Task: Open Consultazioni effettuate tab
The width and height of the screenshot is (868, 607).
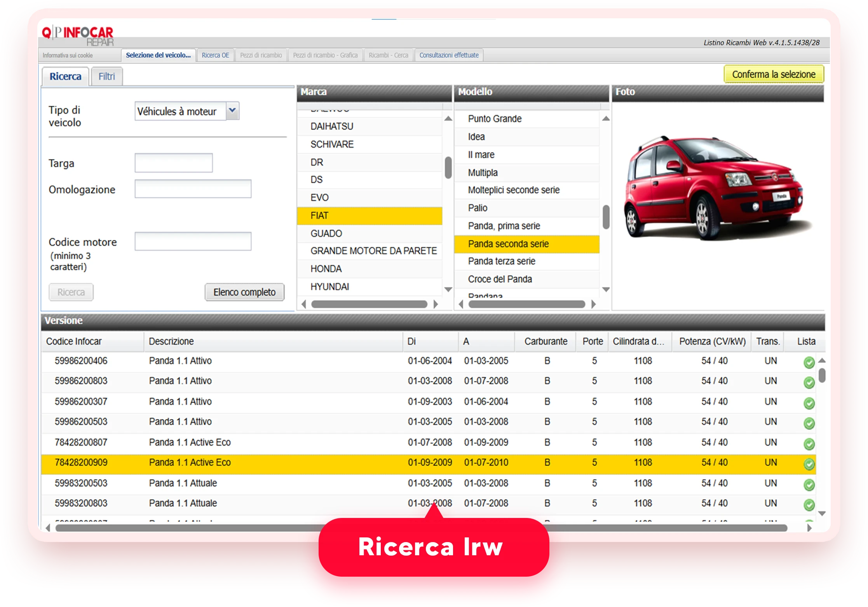Action: coord(449,55)
